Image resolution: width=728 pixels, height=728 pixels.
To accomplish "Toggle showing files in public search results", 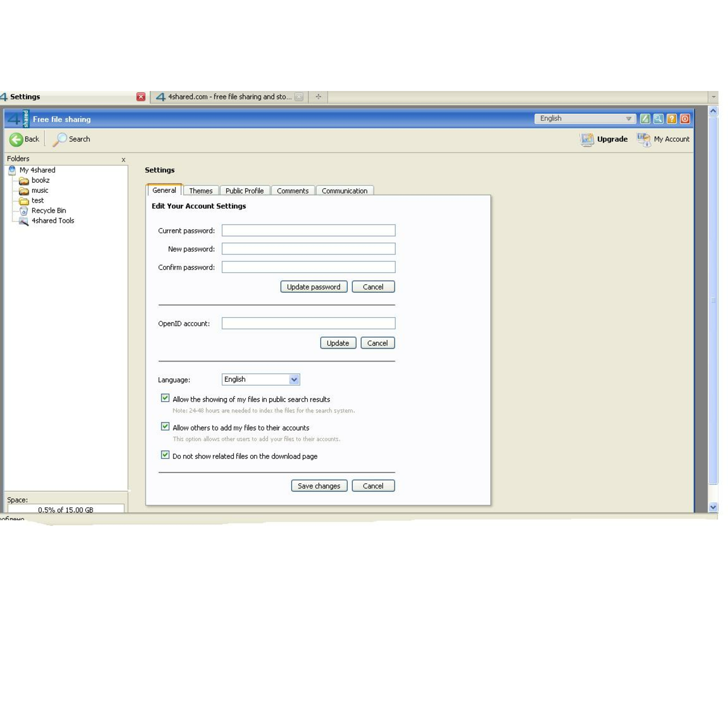I will [x=165, y=398].
